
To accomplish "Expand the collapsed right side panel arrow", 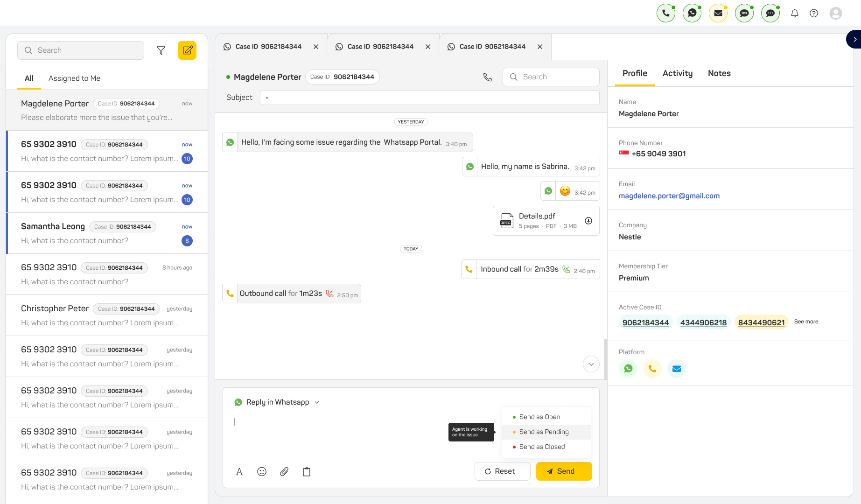I will pos(854,39).
